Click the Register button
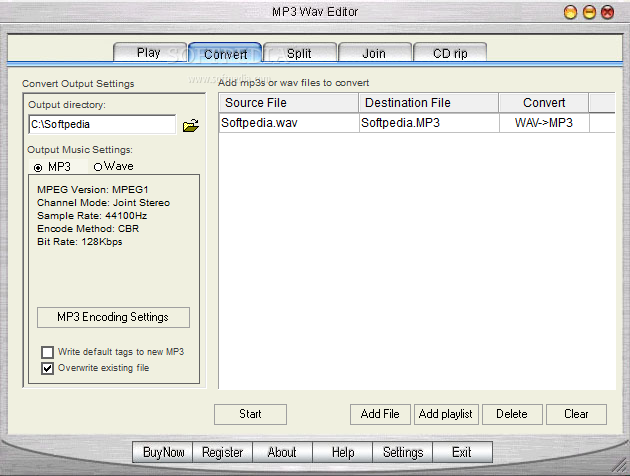The image size is (630, 476). tap(223, 452)
